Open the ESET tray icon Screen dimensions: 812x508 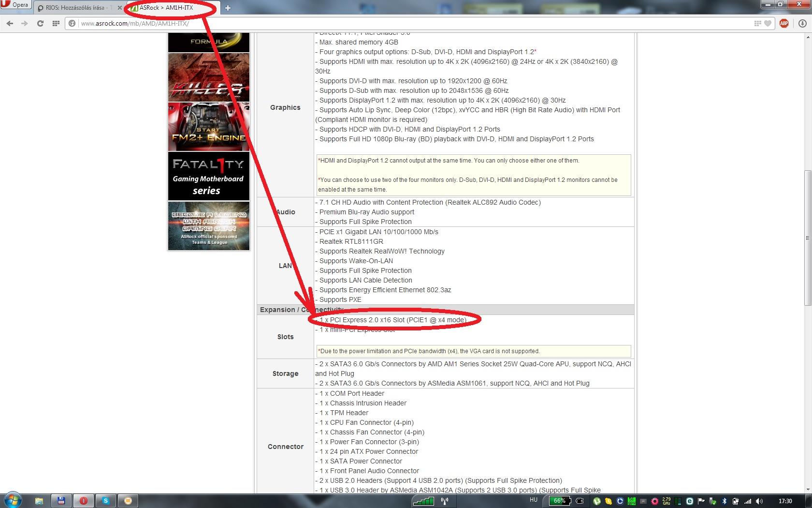[690, 501]
